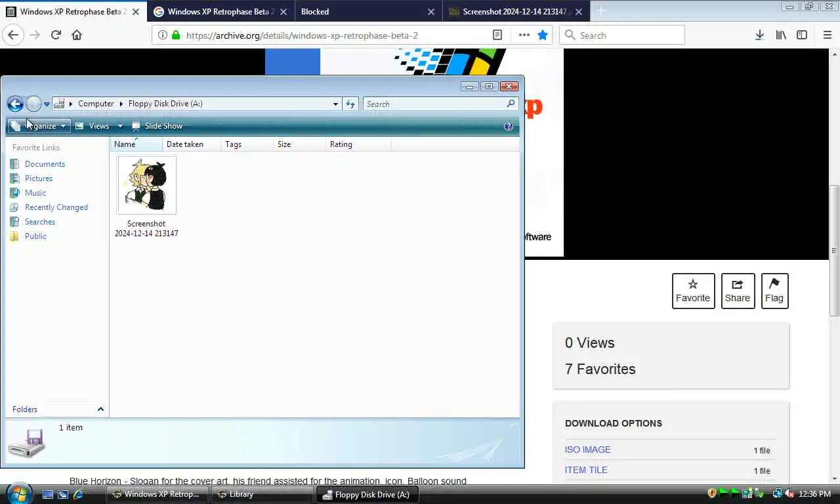The image size is (840, 504).
Task: Open the page actions three-dot menu
Action: [524, 35]
